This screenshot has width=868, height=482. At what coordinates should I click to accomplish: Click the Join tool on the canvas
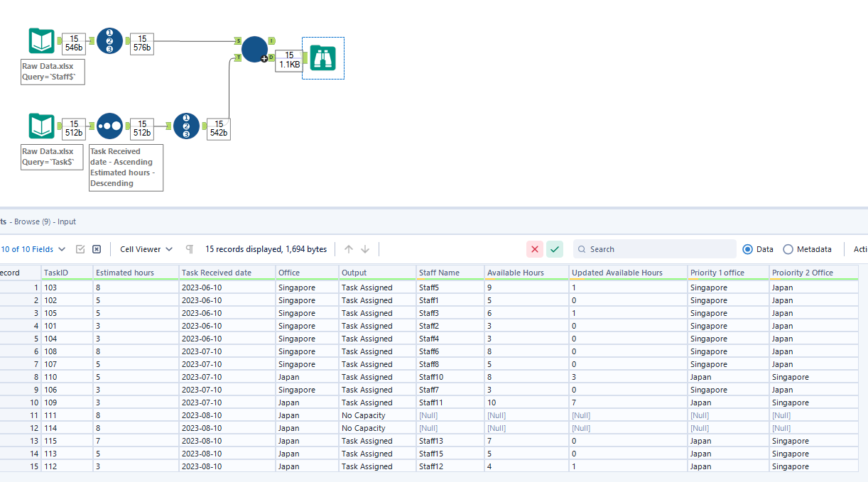click(x=254, y=50)
